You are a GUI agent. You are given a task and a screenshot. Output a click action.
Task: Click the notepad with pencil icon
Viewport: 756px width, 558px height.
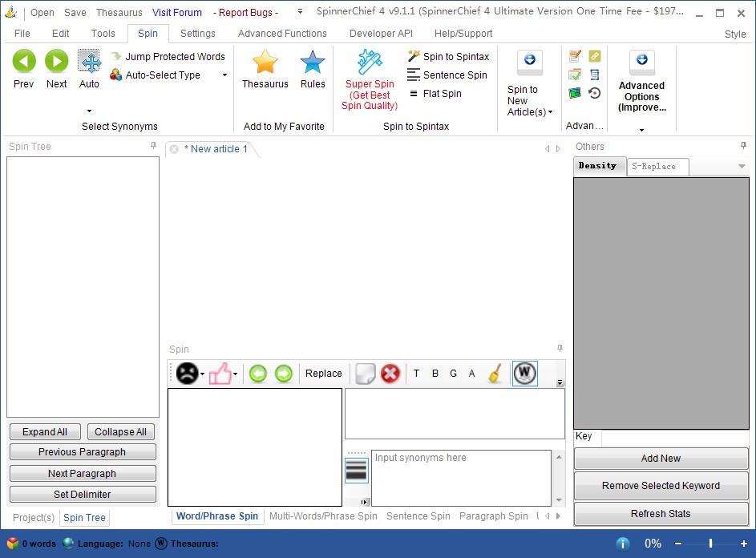575,56
